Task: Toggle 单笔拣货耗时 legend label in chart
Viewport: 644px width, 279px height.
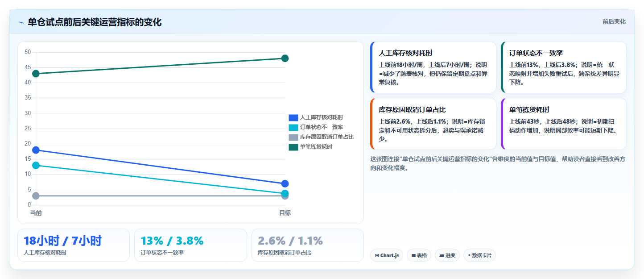Action: tap(316, 147)
